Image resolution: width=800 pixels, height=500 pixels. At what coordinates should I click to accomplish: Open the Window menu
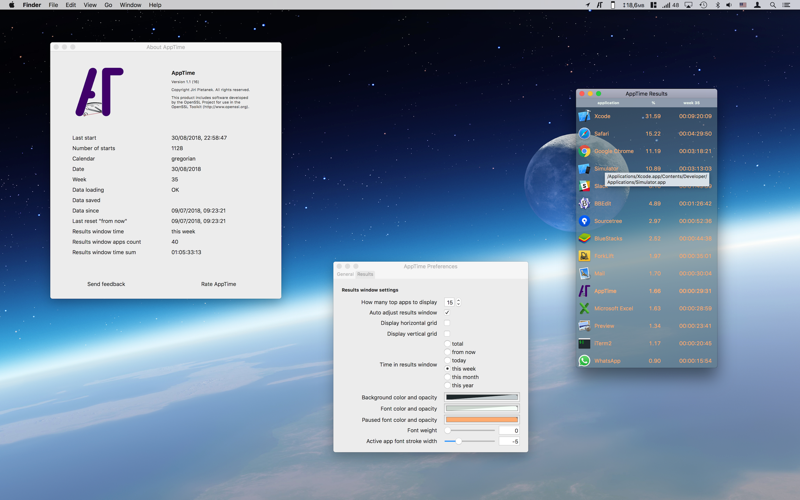131,5
